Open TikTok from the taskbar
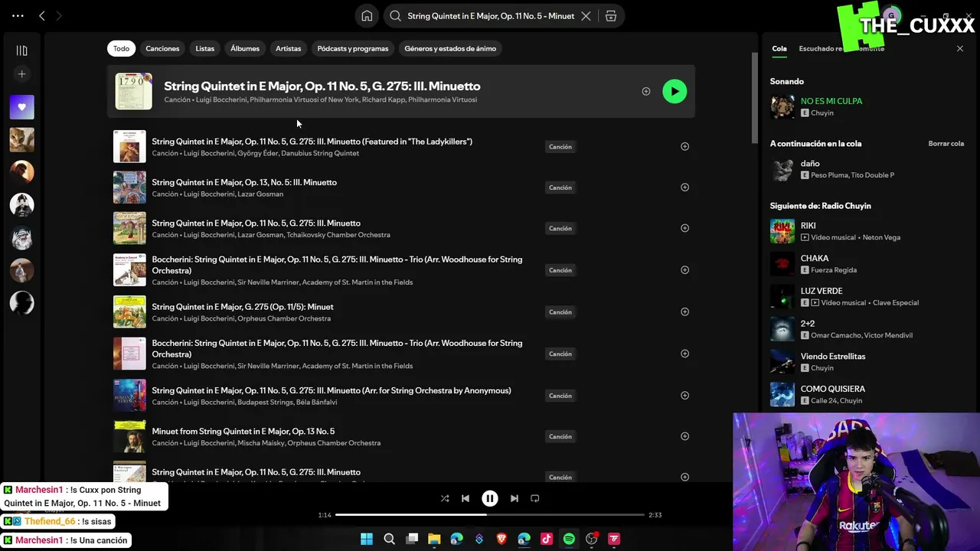This screenshot has height=551, width=980. pyautogui.click(x=547, y=539)
